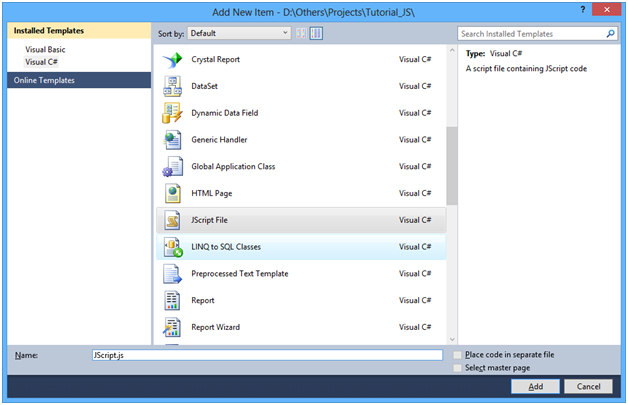
Task: Click the 'Report Wizard' label
Action: 215,327
